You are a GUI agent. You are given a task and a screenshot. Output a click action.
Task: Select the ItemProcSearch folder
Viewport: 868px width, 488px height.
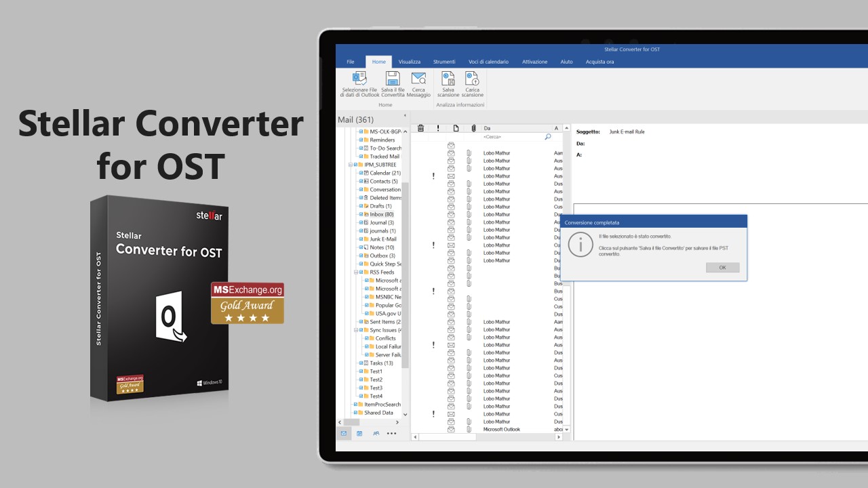382,405
